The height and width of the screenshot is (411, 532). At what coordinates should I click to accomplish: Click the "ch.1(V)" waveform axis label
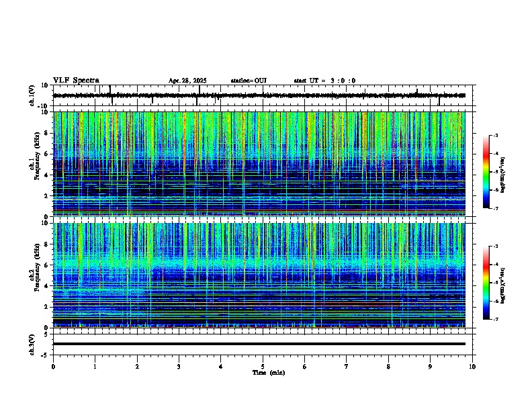[32, 95]
